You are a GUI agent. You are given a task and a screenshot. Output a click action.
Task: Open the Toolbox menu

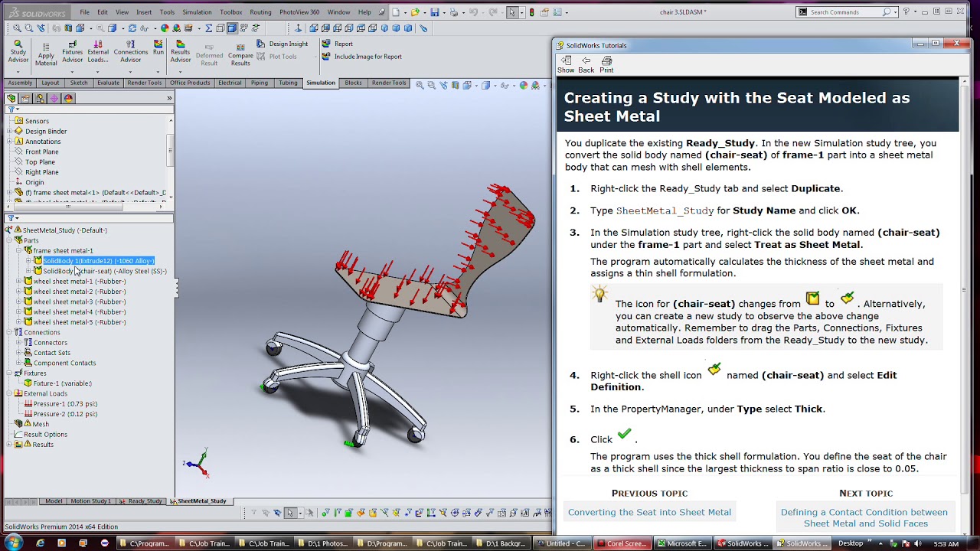[x=231, y=12]
